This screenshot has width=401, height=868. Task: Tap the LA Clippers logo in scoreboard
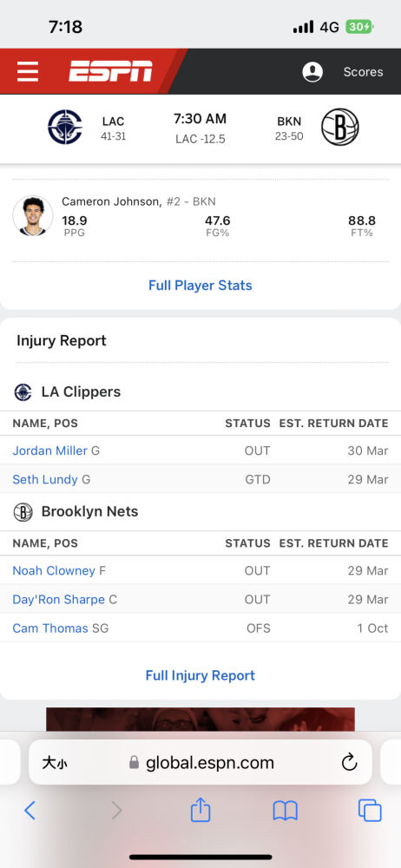coord(65,127)
